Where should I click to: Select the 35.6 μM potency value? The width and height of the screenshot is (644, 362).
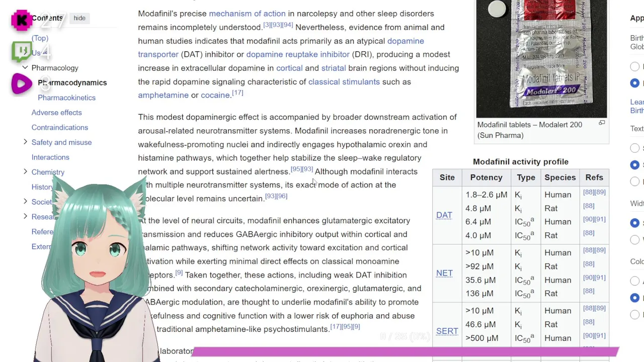point(480,280)
